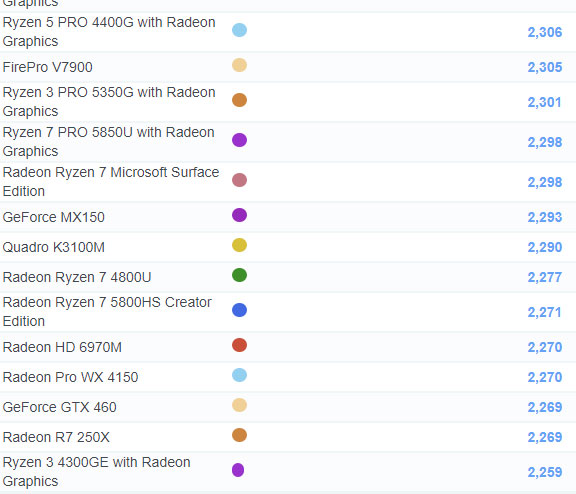
Task: Click the light blue dot for Radeon Pro WX 4150
Action: 240,375
